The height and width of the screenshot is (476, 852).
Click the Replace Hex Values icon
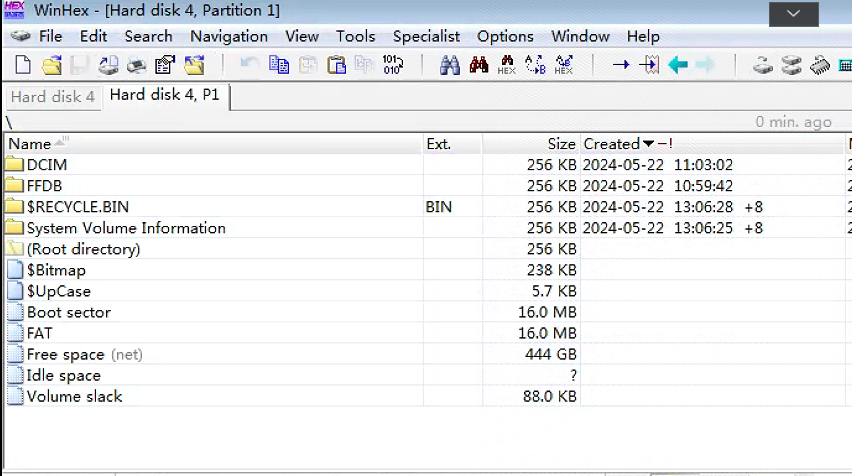point(563,65)
